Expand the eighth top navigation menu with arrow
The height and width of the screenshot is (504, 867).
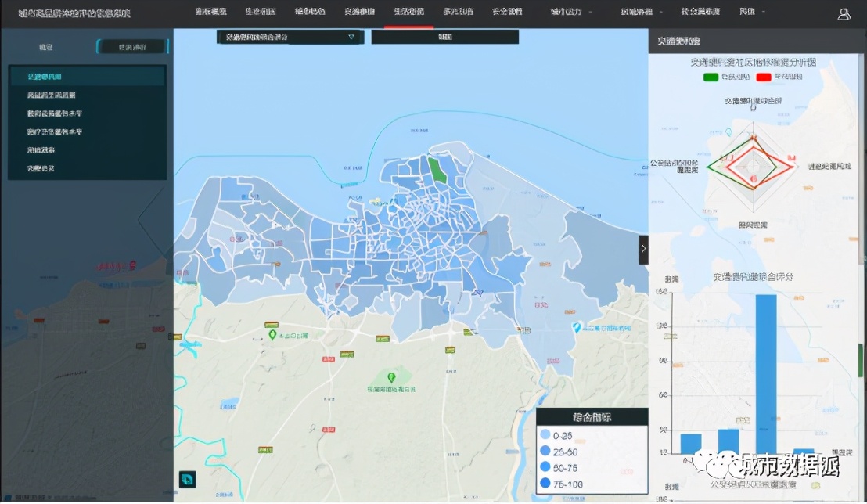[x=571, y=13]
